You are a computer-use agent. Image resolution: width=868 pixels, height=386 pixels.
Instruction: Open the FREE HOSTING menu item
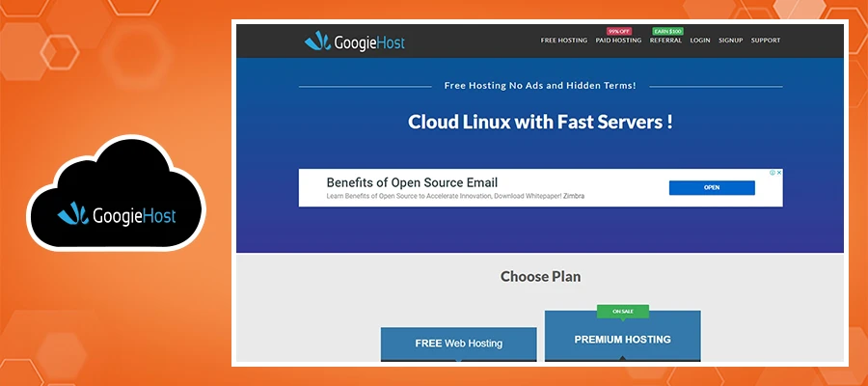point(563,41)
